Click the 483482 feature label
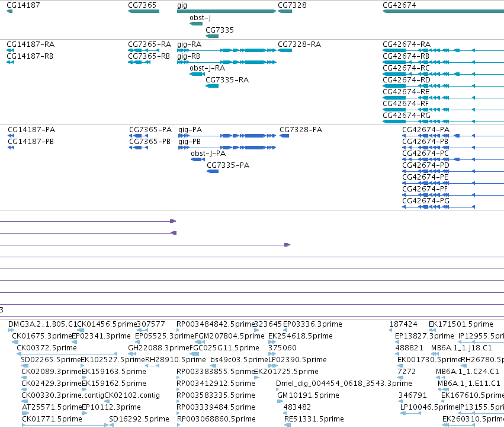This screenshot has width=504, height=428. 297,407
